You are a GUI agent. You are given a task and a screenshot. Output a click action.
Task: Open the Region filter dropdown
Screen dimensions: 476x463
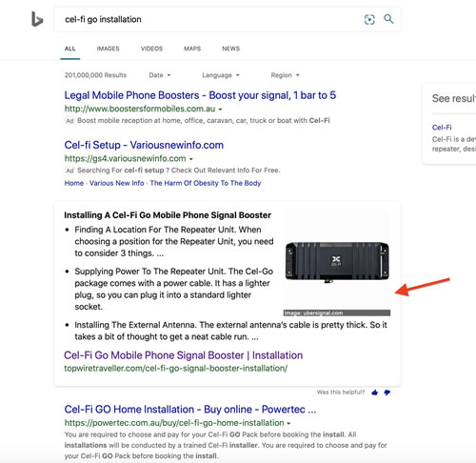(285, 75)
